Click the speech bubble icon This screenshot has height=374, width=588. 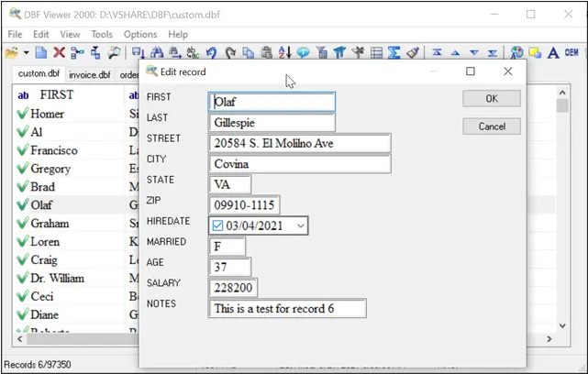coord(303,52)
